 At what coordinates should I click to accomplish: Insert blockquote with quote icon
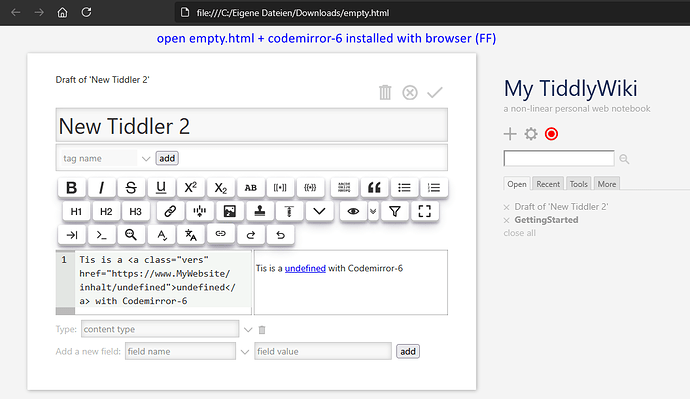point(374,188)
